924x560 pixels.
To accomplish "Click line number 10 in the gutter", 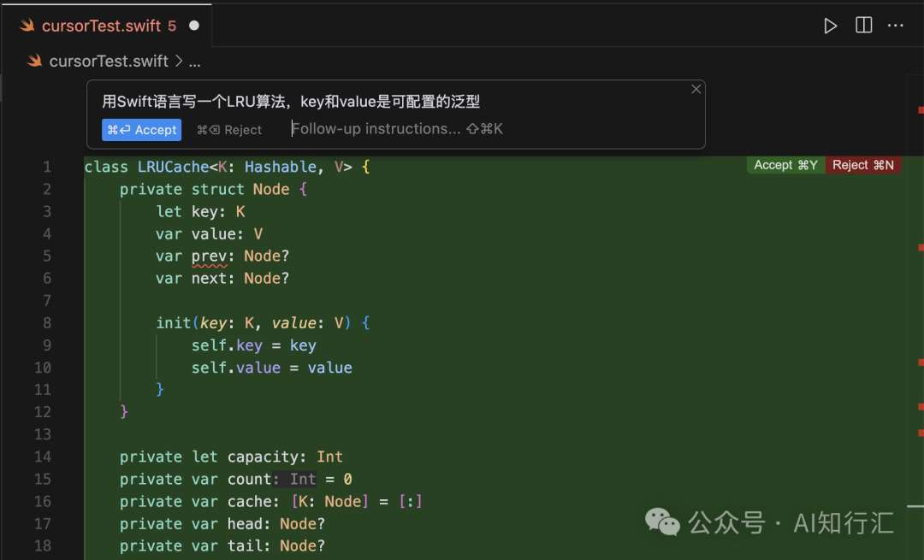I will (41, 367).
